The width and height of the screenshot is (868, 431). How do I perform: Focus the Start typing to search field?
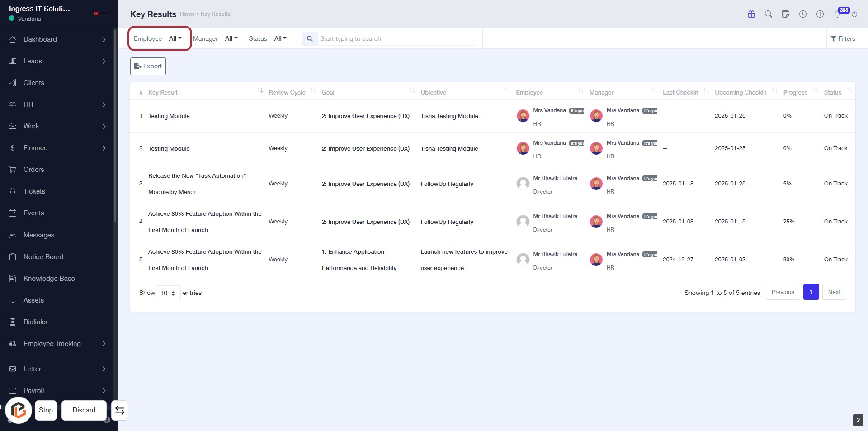coord(396,38)
